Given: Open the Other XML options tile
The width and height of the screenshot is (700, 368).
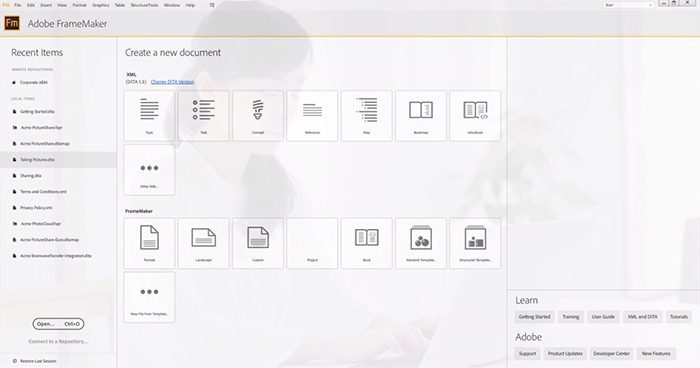Looking at the screenshot, I should pyautogui.click(x=149, y=170).
